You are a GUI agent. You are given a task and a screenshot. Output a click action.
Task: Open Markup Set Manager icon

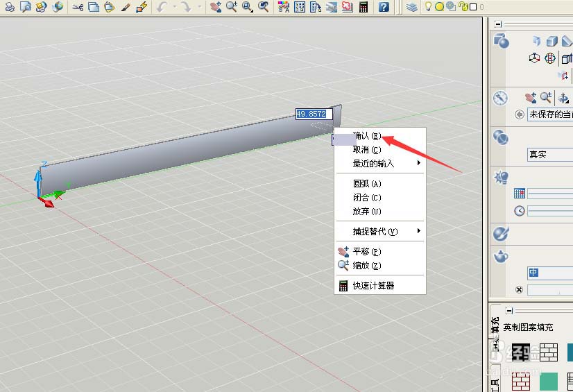click(x=347, y=6)
